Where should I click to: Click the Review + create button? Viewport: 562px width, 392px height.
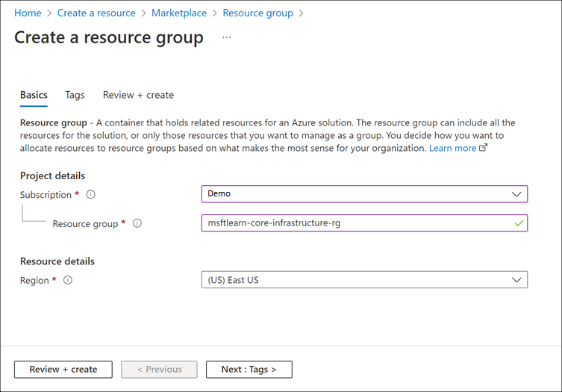coord(63,370)
